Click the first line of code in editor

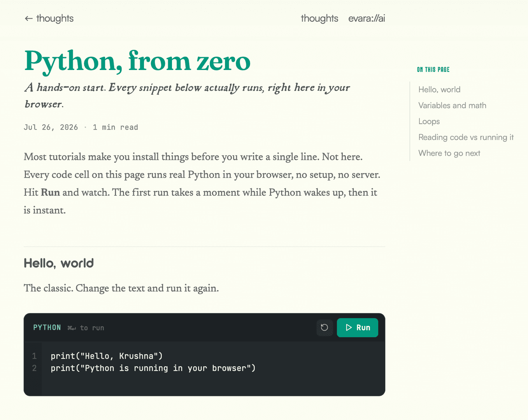107,356
